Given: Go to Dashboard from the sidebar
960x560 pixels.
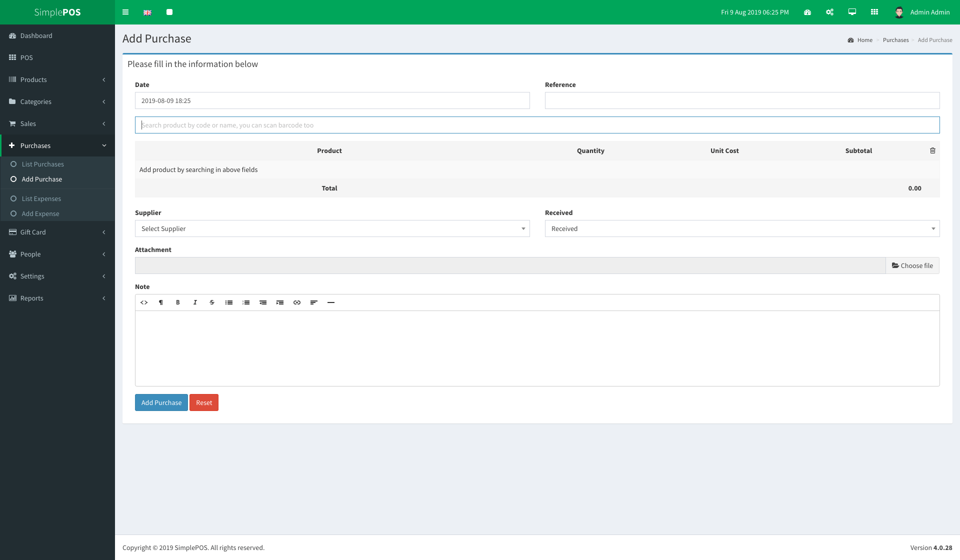Looking at the screenshot, I should click(57, 36).
